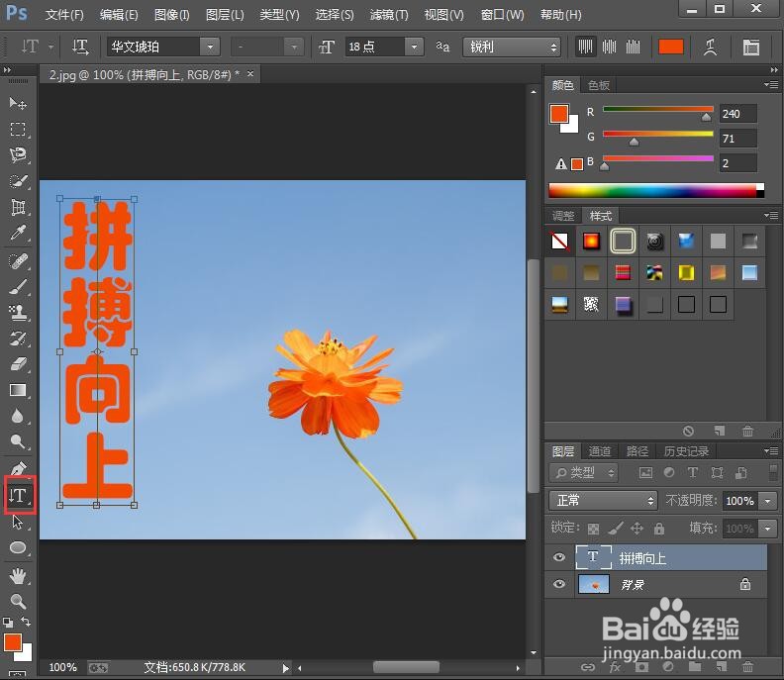Screen dimensions: 784x680
Task: Toggle text orientation in options bar
Action: 80,47
